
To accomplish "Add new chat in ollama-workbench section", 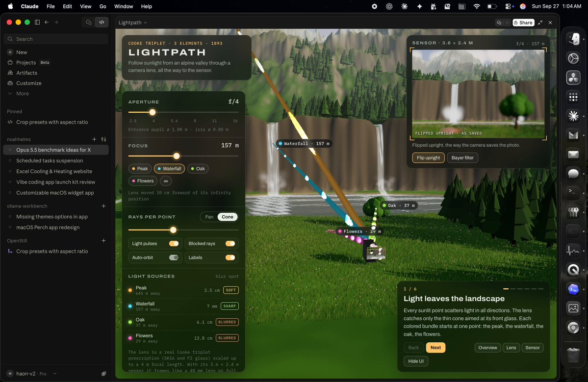I will click(103, 206).
